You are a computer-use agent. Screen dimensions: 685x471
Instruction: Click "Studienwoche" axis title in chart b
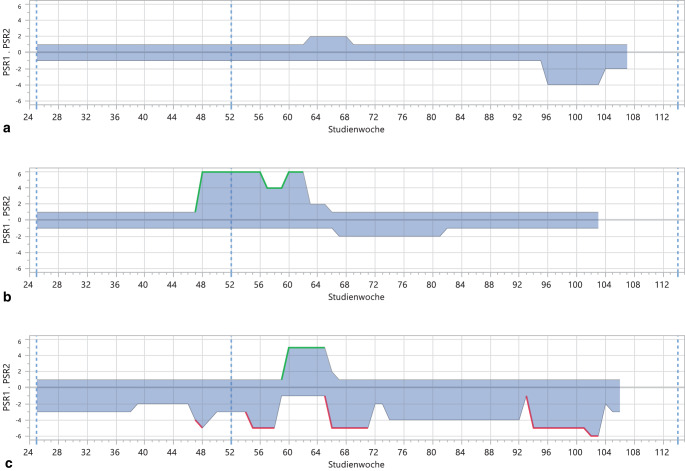[357, 297]
